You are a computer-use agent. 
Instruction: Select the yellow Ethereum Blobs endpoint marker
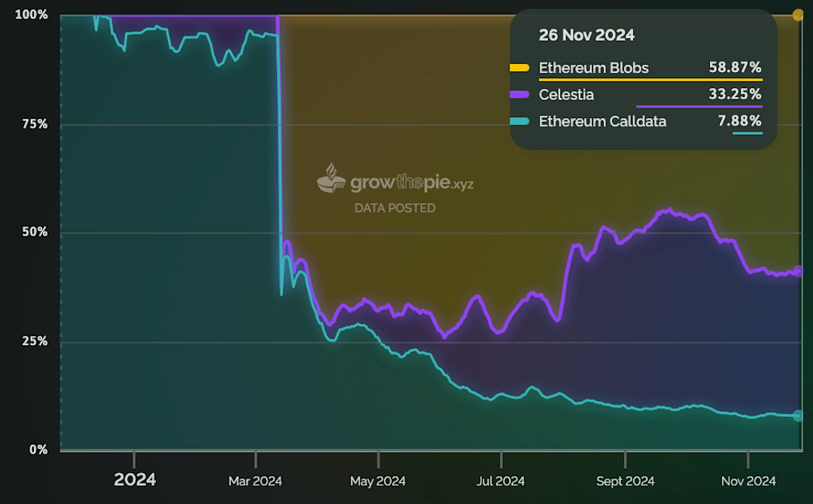tap(798, 14)
